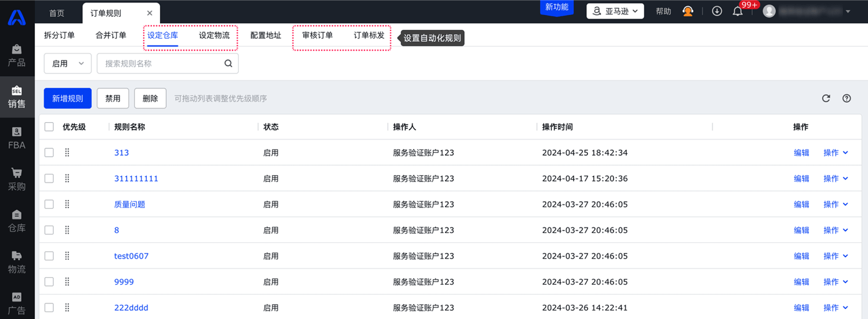Click the download center icon
Viewport: 868px width, 319px height.
[717, 11]
